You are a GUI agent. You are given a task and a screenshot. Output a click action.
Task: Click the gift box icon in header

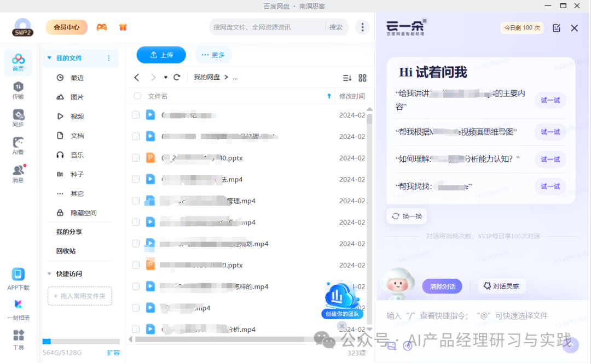click(123, 27)
